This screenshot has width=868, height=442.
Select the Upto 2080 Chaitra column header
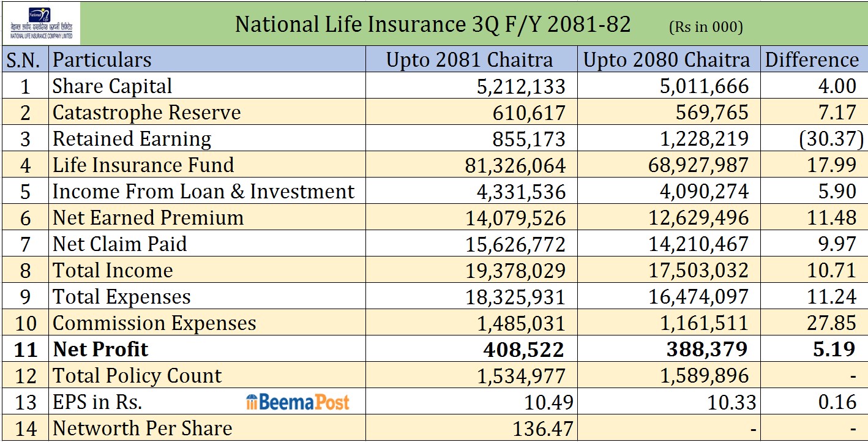[x=666, y=60]
